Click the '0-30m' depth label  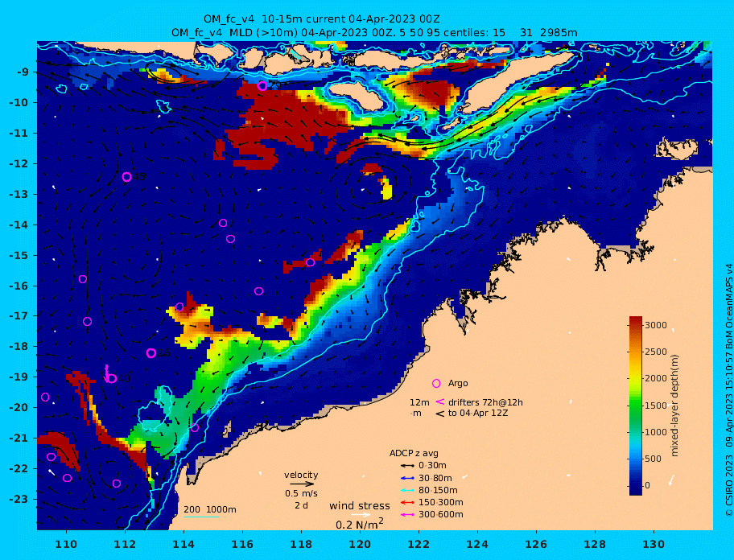point(432,466)
